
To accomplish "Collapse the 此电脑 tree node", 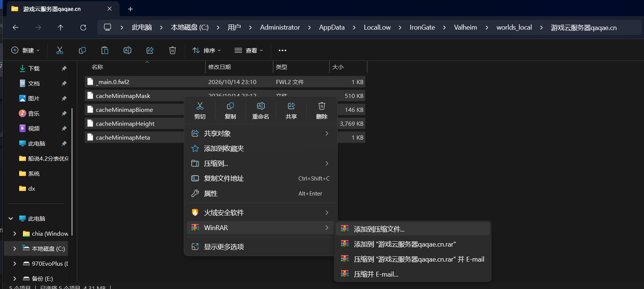I will click(x=11, y=218).
